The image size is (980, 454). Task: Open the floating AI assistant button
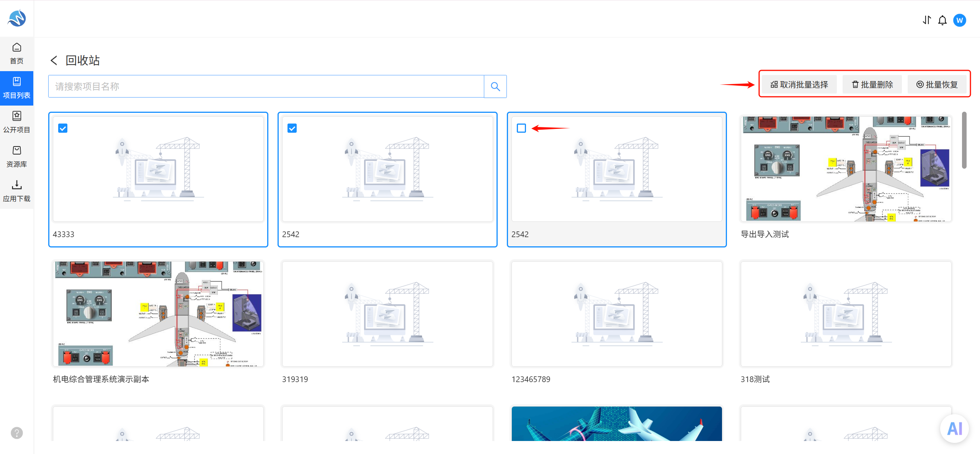click(954, 428)
